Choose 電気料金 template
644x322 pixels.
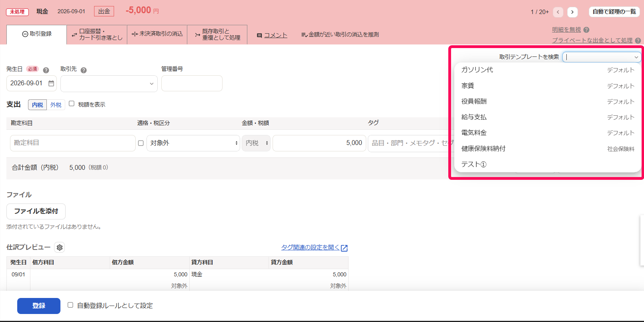pyautogui.click(x=548, y=133)
